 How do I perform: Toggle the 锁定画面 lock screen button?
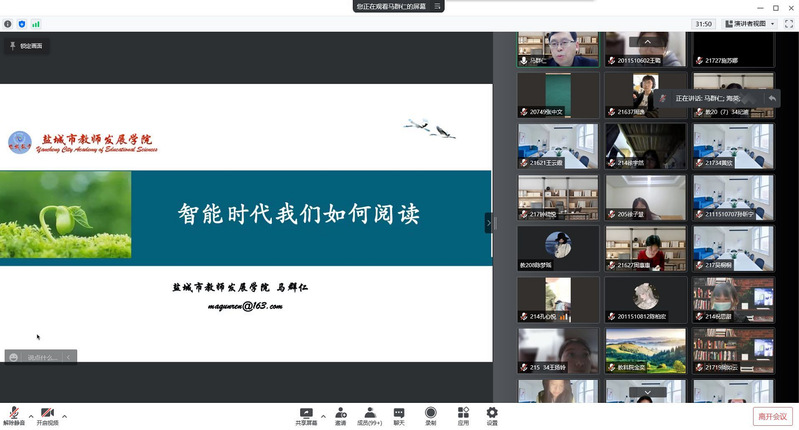pyautogui.click(x=26, y=46)
